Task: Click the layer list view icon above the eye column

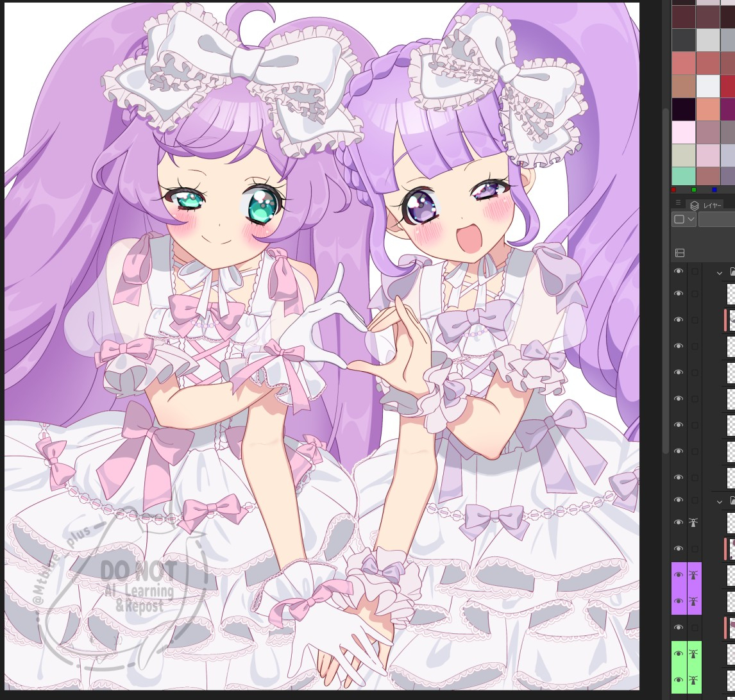Action: pos(680,253)
